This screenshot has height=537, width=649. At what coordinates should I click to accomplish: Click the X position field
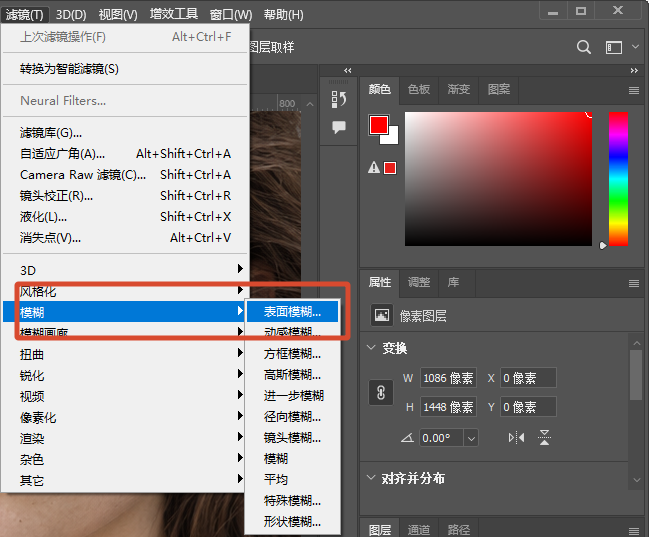[x=528, y=378]
